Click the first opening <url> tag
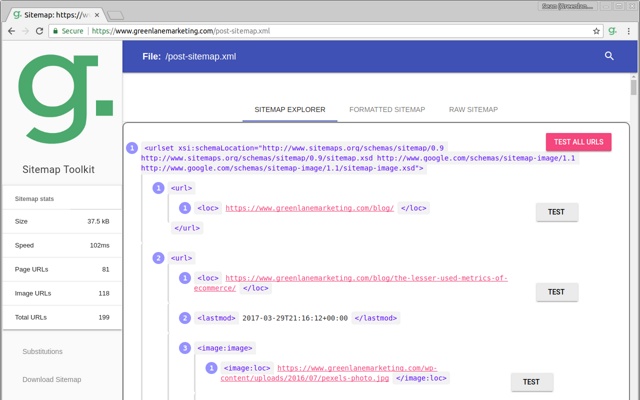The width and height of the screenshot is (640, 400). pos(181,188)
